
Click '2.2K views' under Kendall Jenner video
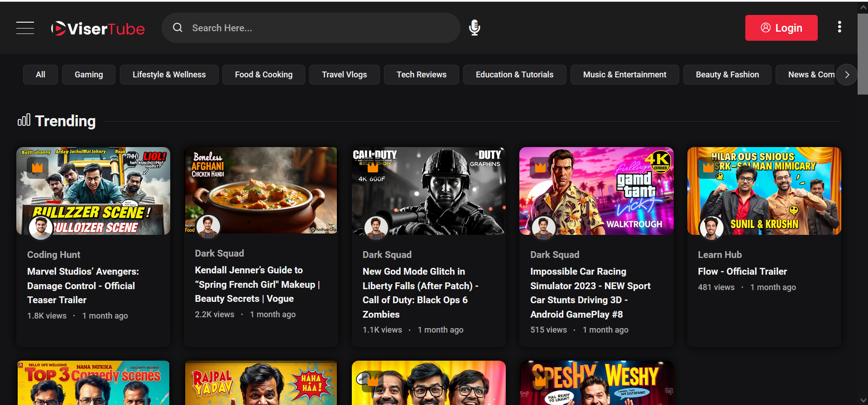point(214,314)
